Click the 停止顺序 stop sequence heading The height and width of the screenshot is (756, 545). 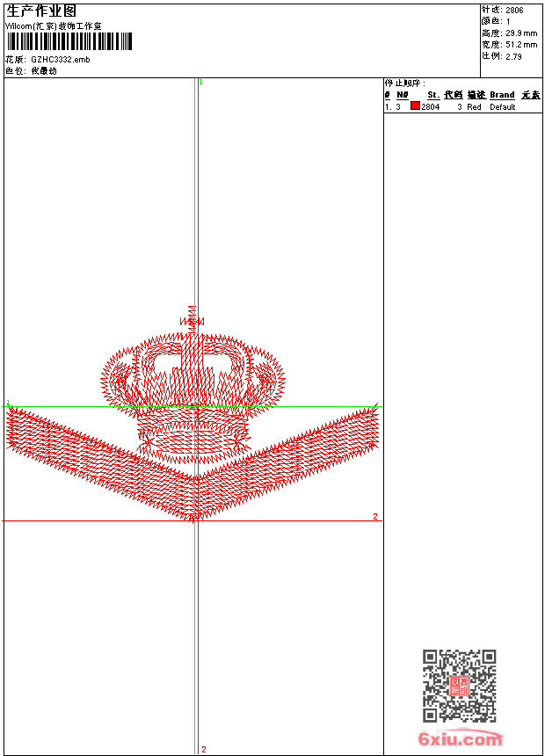click(x=405, y=84)
